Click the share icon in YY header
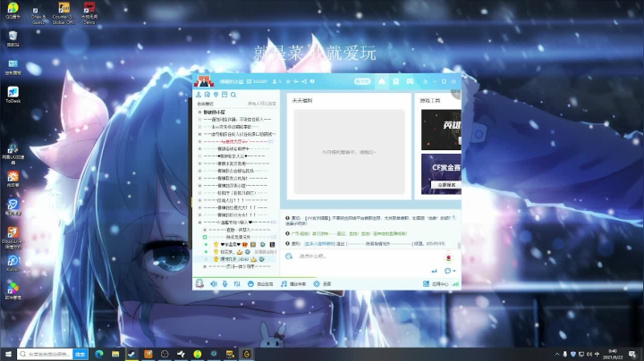The width and height of the screenshot is (644, 361). (304, 81)
